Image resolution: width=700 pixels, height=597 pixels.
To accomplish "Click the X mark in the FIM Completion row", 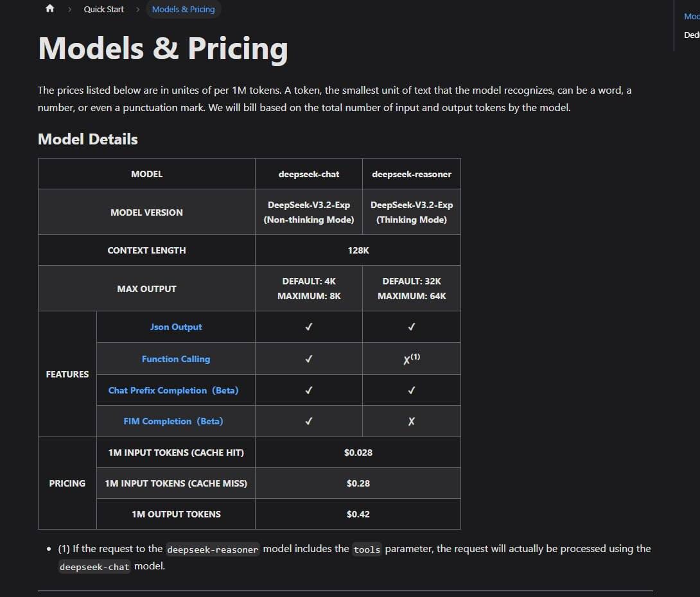I will coord(412,421).
